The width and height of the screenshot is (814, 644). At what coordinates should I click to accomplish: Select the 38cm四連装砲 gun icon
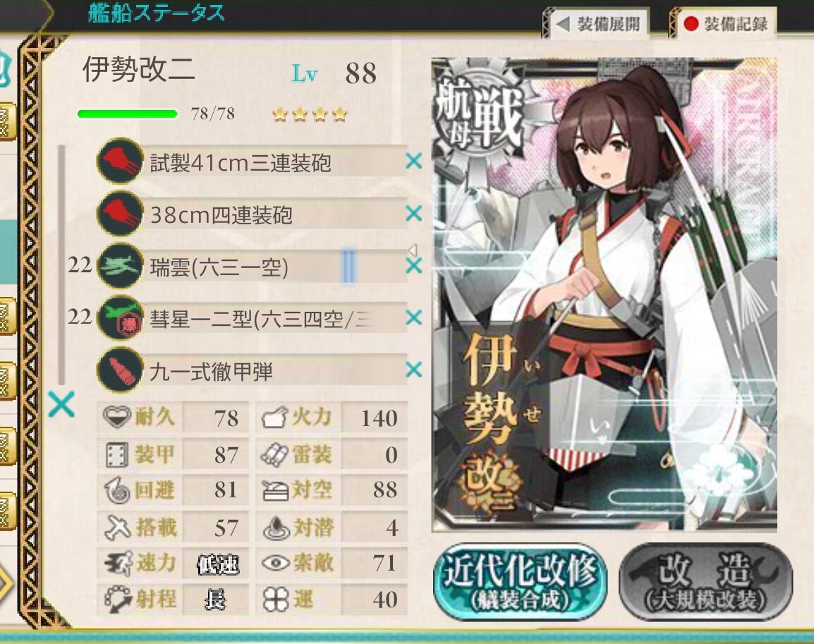click(120, 213)
